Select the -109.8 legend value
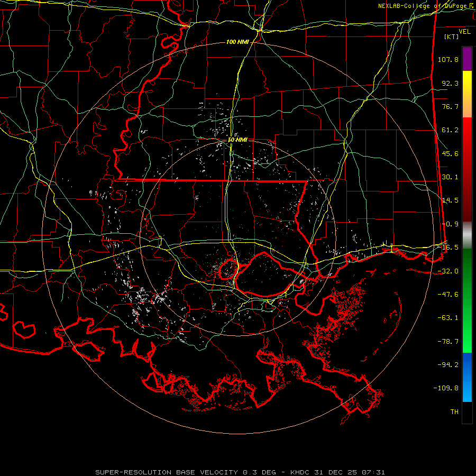476x476 pixels. [446, 388]
